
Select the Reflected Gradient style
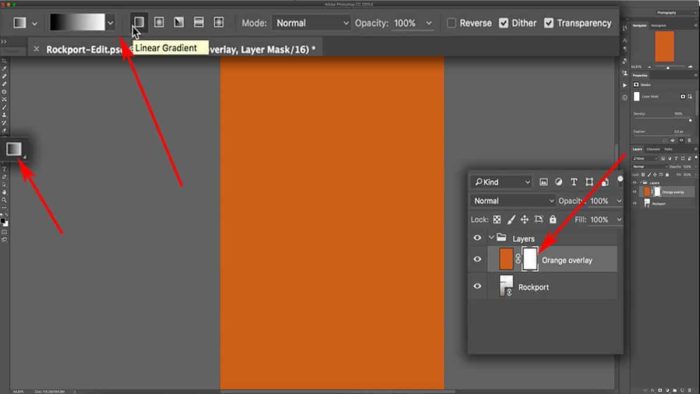199,22
